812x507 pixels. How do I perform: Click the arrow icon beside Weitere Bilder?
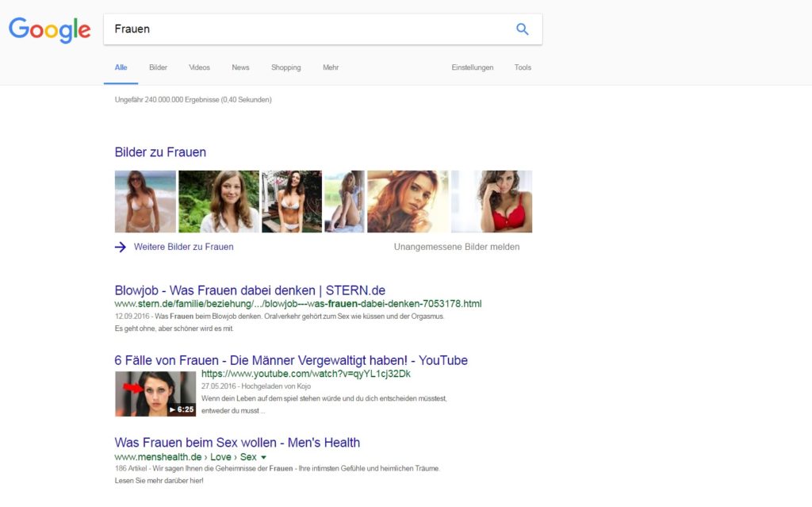pyautogui.click(x=121, y=248)
